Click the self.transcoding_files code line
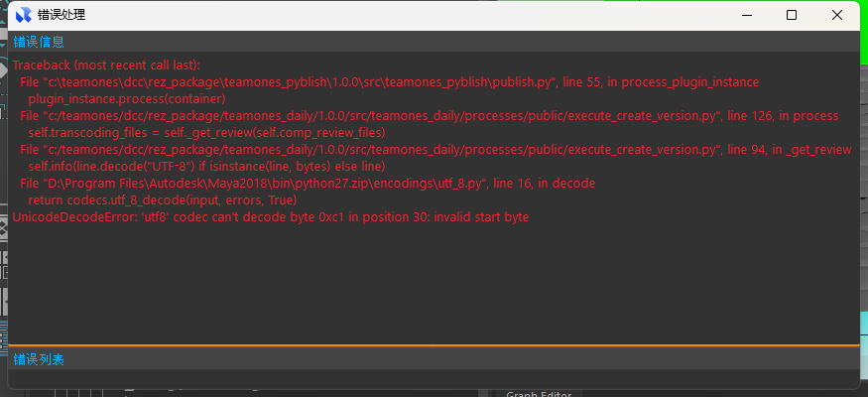This screenshot has width=868, height=397. 205,133
